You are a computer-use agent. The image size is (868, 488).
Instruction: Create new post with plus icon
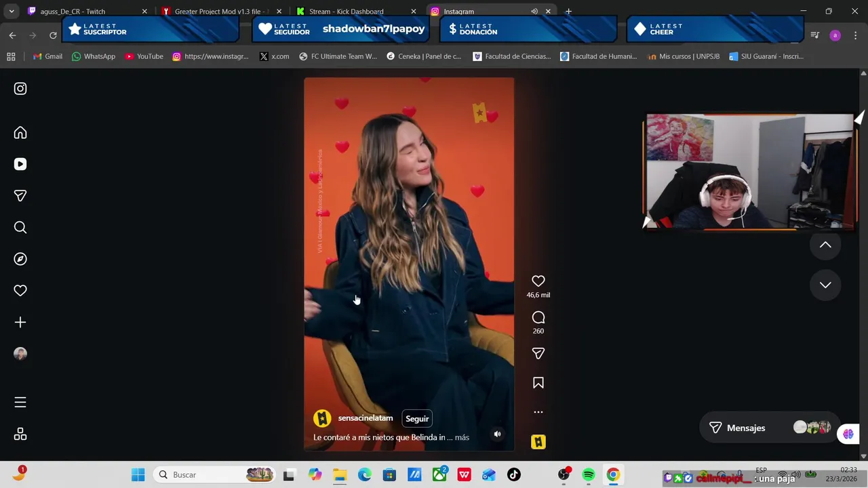point(20,323)
